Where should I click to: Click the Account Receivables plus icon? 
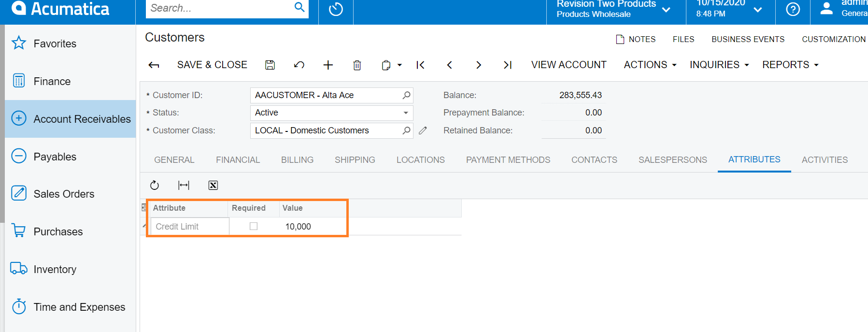(19, 118)
